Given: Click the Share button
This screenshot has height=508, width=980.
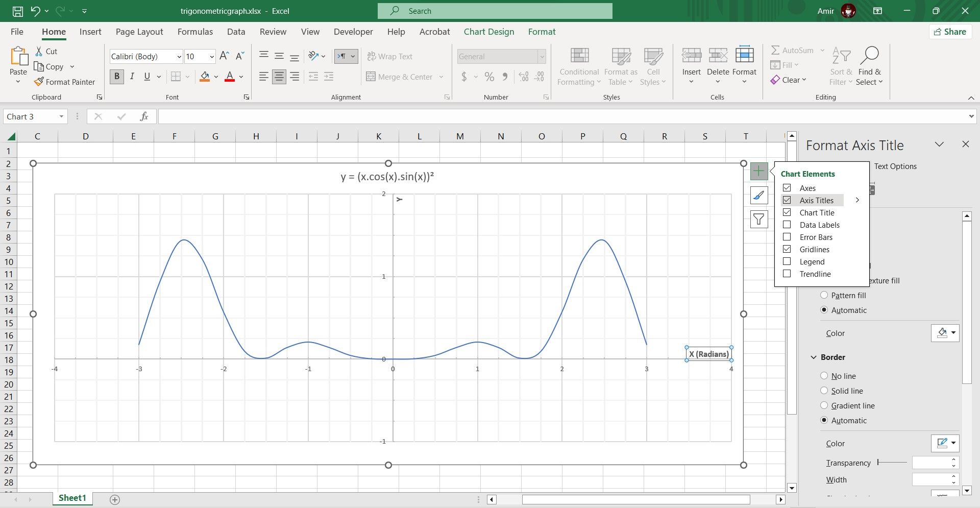Looking at the screenshot, I should (x=950, y=32).
